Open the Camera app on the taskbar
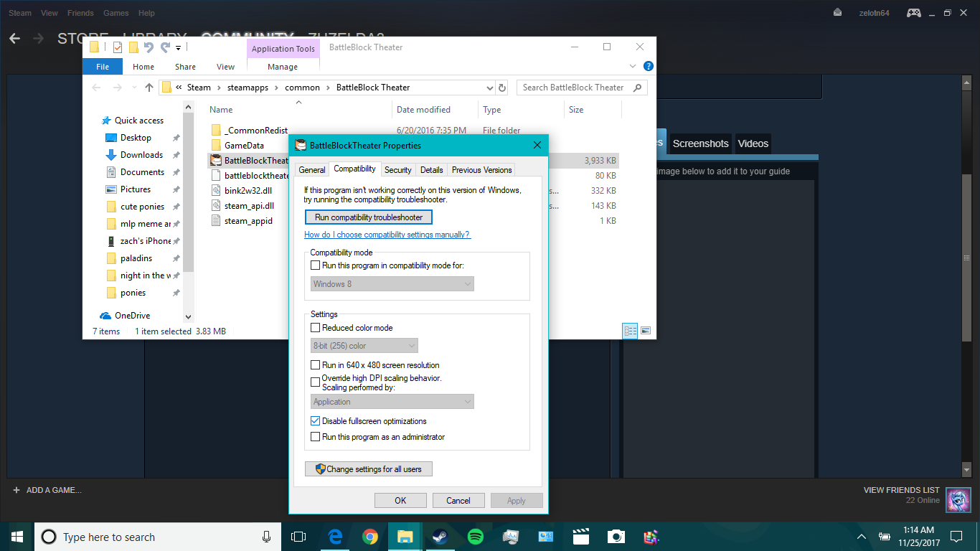This screenshot has height=551, width=980. coord(616,537)
